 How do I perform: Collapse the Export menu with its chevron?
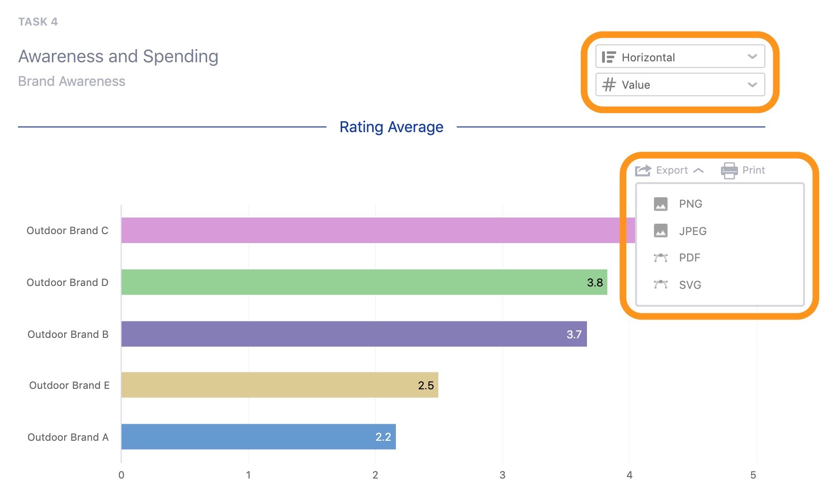tap(699, 170)
